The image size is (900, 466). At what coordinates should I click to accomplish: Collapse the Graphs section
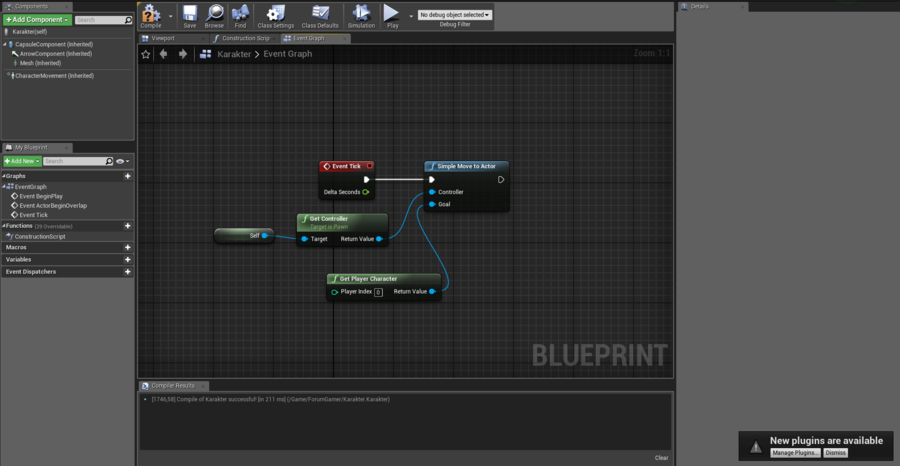pos(4,176)
